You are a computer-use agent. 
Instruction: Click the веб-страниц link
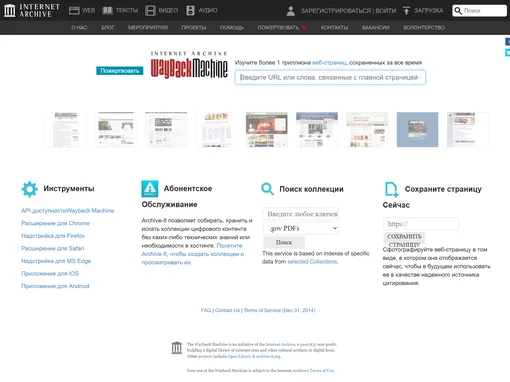click(329, 63)
